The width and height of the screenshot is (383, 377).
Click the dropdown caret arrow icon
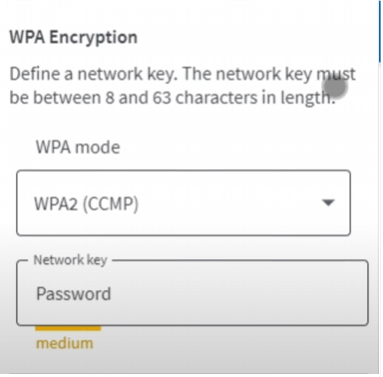click(x=329, y=202)
